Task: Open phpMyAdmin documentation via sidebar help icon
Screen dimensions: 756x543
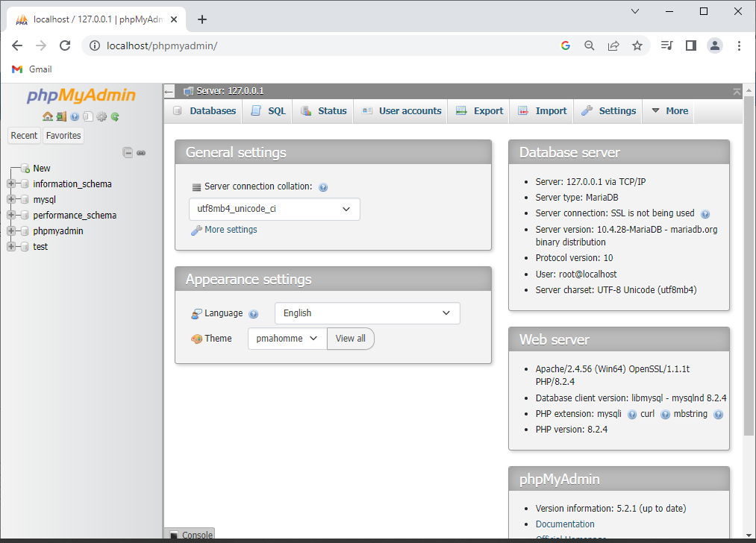Action: point(75,116)
